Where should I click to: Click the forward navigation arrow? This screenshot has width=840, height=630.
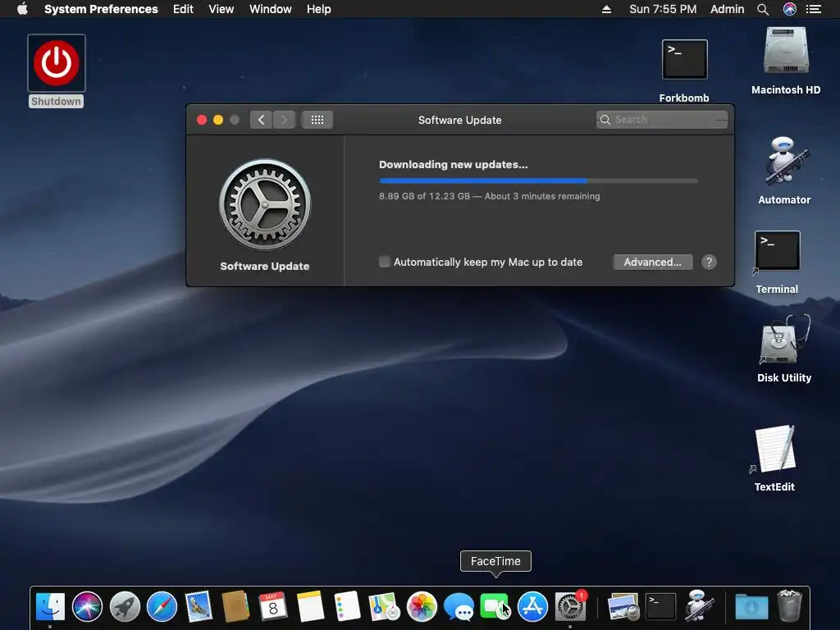click(x=285, y=120)
